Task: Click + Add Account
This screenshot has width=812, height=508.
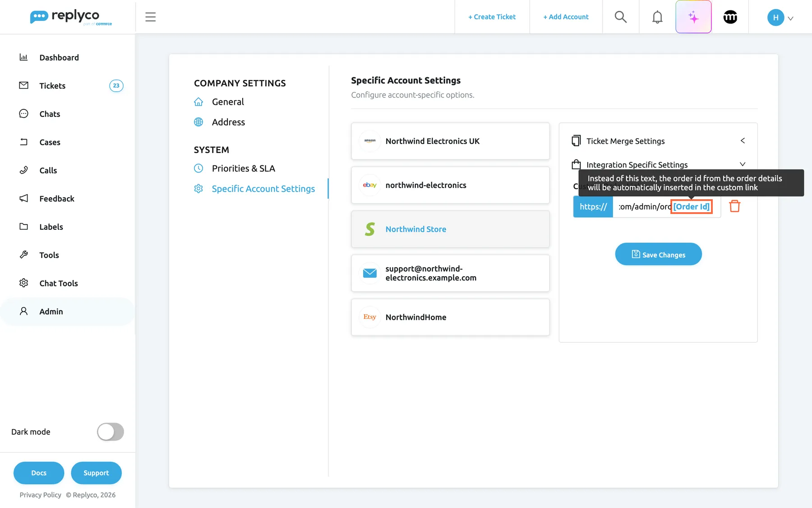Action: [x=566, y=17]
